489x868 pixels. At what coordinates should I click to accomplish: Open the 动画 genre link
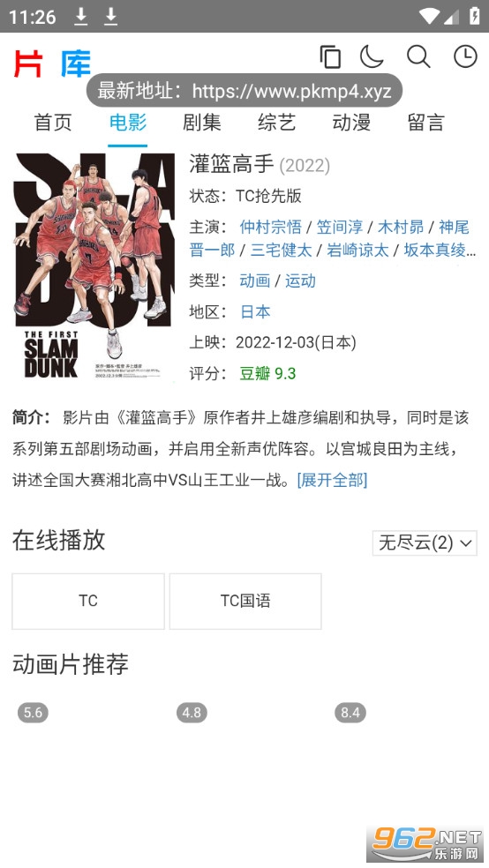255,281
